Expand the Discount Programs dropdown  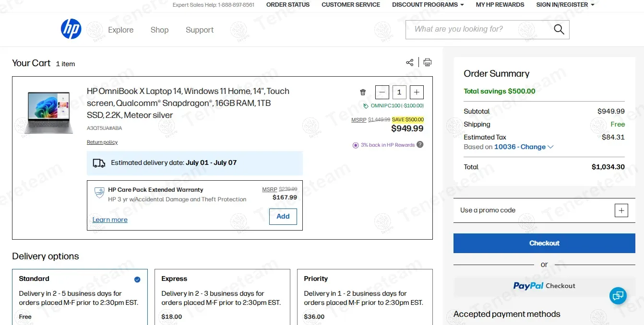(x=428, y=5)
